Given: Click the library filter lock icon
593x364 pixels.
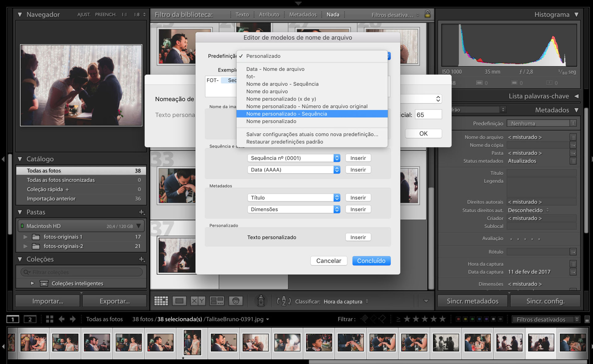Looking at the screenshot, I should [x=427, y=14].
